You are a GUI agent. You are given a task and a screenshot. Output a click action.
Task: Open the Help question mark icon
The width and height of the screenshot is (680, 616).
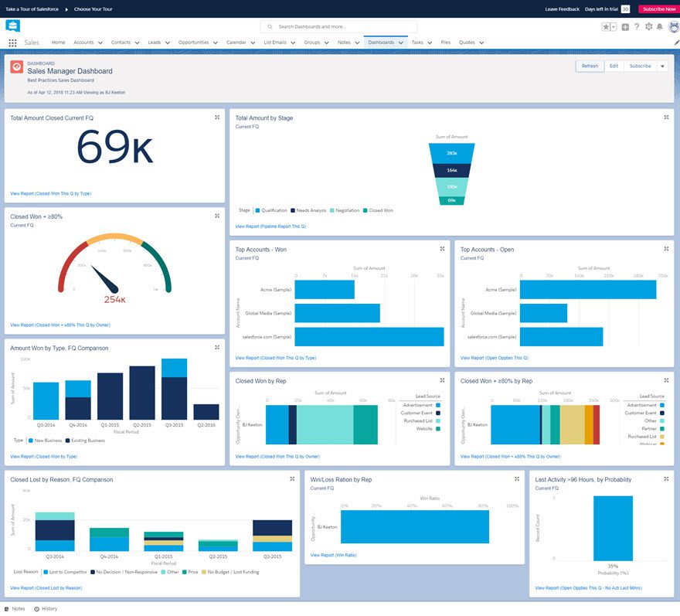click(637, 27)
